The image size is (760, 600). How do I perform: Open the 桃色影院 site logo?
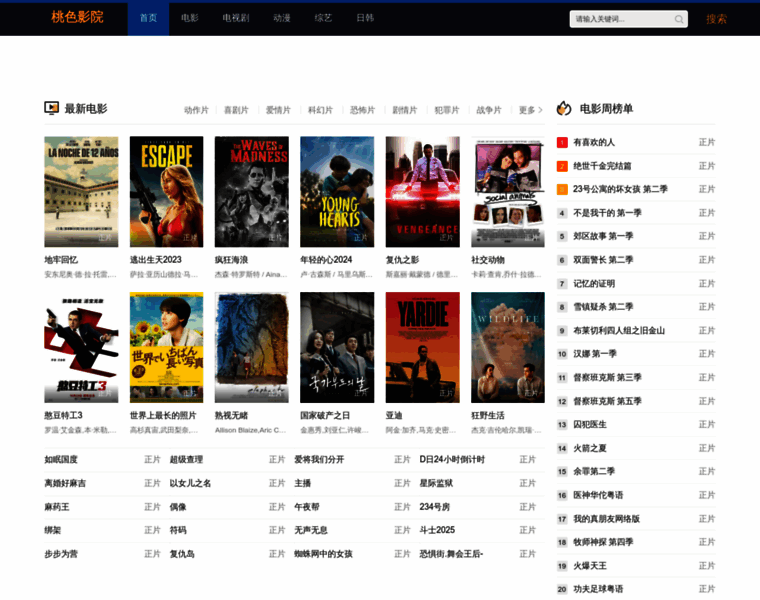tap(78, 17)
